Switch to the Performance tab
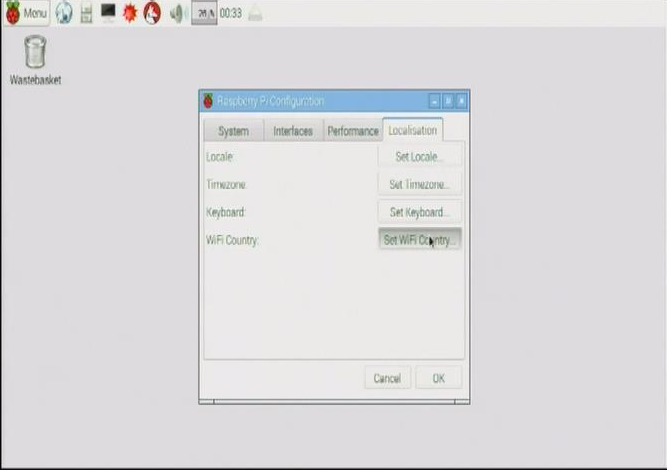The image size is (667, 470). [353, 131]
